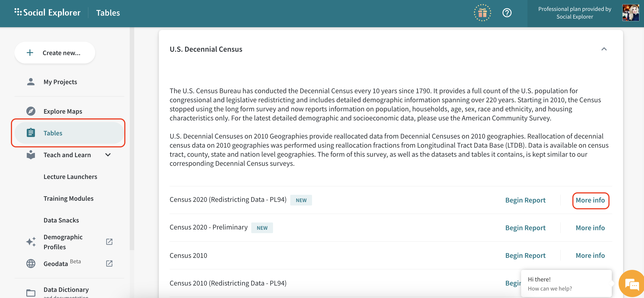The height and width of the screenshot is (298, 644).
Task: Open Demographic Profiles external link icon
Action: click(x=109, y=242)
